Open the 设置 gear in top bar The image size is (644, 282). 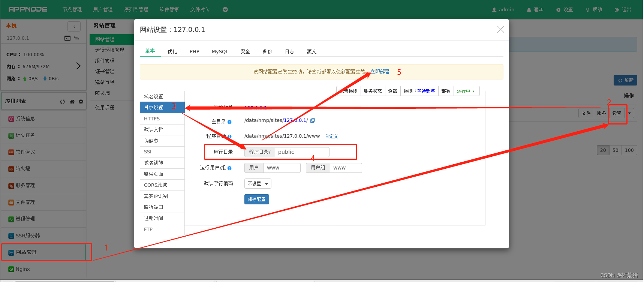[x=565, y=9]
